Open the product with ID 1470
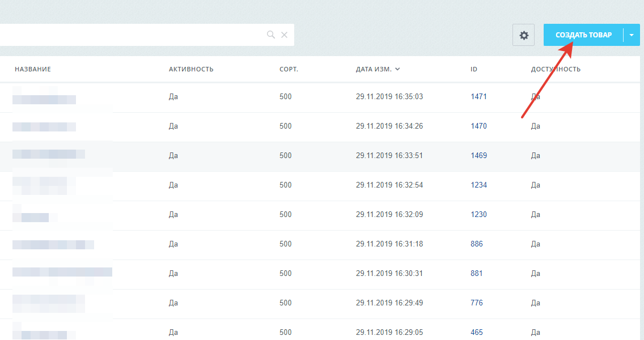Image resolution: width=644 pixels, height=340 pixels. coord(478,126)
